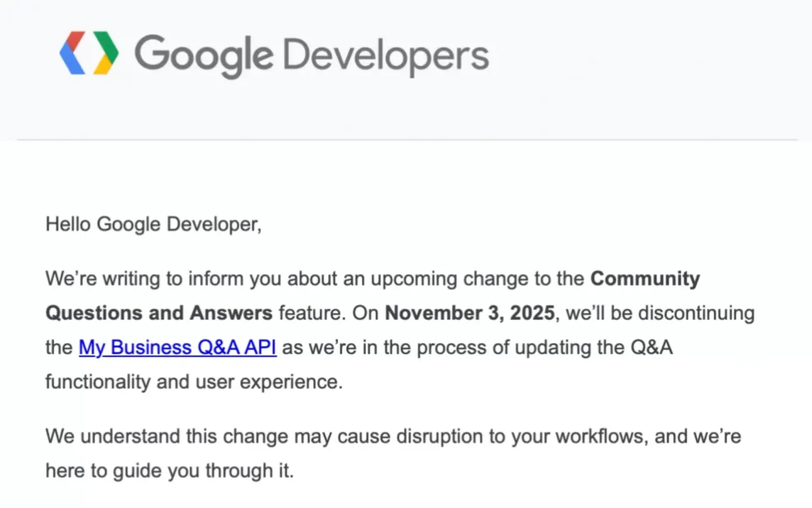Screen dimensions: 812x508
Task: Click the "Hello Google Developer," greeting
Action: (x=153, y=224)
